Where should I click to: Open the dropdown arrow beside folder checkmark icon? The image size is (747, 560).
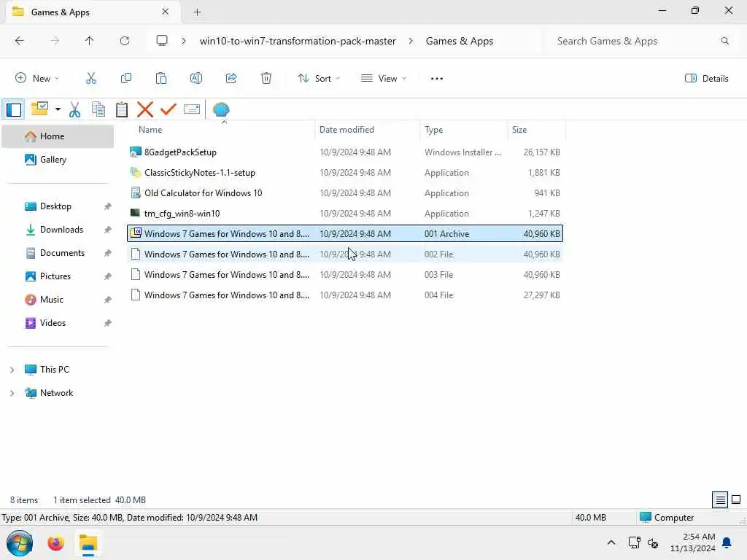pyautogui.click(x=58, y=109)
